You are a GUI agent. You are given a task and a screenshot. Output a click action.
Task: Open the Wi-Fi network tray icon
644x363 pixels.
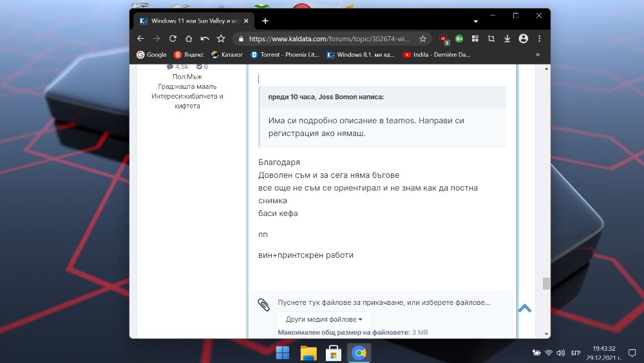coord(549,353)
